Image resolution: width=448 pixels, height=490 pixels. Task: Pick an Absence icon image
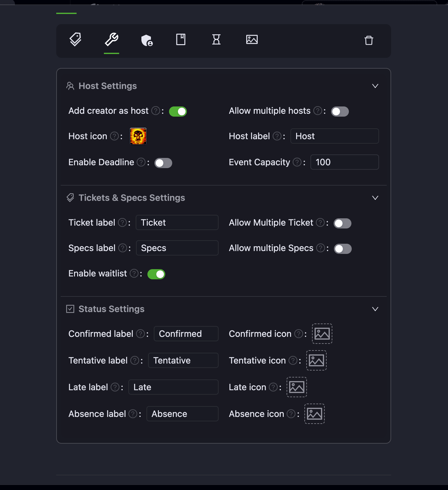(314, 414)
